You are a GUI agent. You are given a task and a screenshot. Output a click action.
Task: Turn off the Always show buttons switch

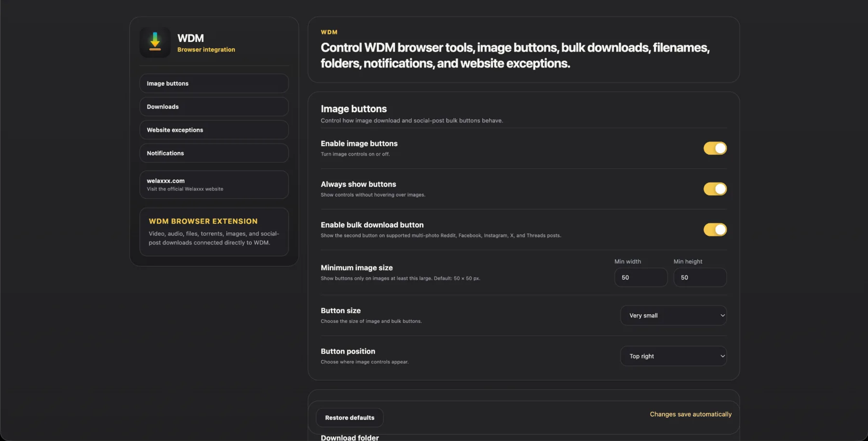tap(715, 189)
